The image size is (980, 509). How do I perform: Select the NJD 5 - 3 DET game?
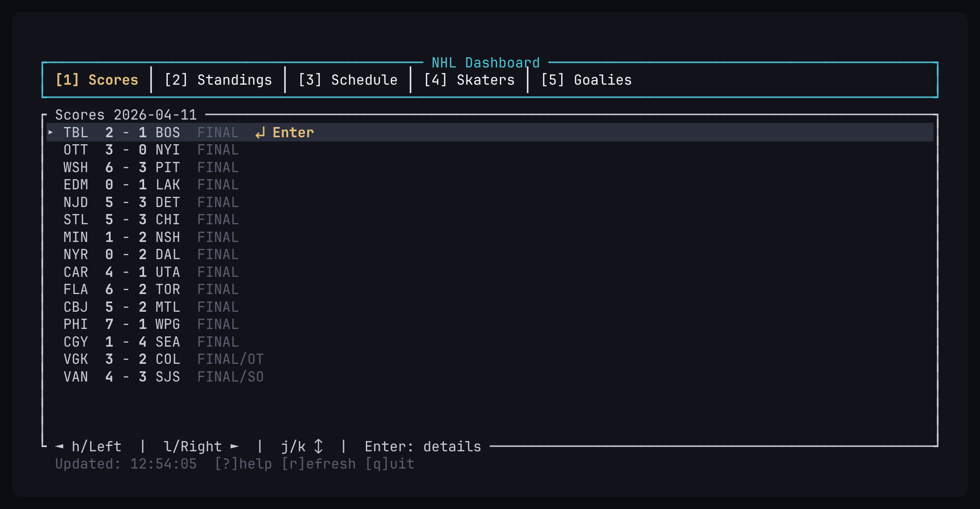coord(490,202)
